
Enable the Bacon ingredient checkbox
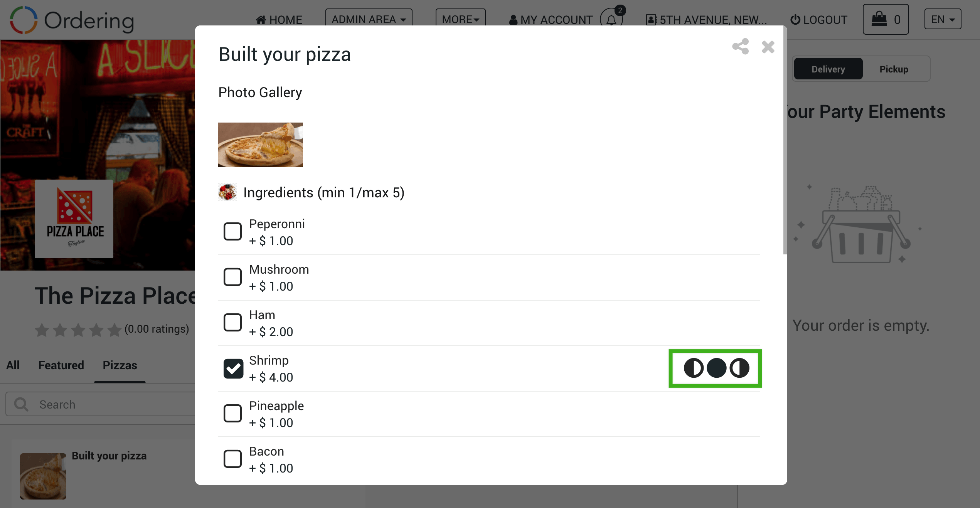232,459
